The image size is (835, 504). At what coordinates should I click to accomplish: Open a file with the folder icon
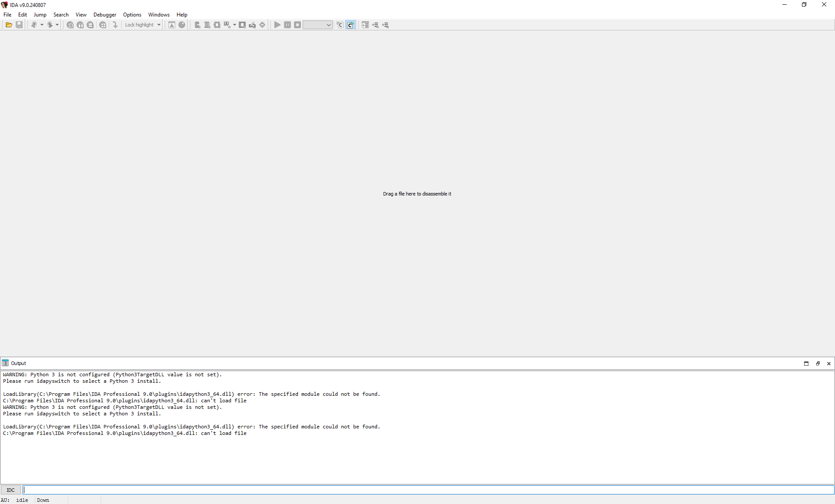[x=9, y=25]
